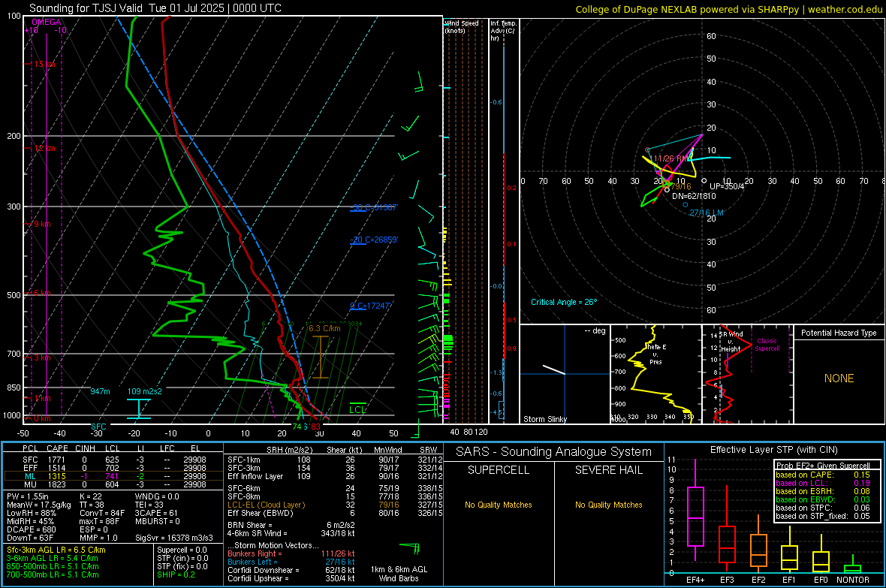Select the '12 km' height marker label
Viewport: 886px width, 588px height.
(44, 148)
